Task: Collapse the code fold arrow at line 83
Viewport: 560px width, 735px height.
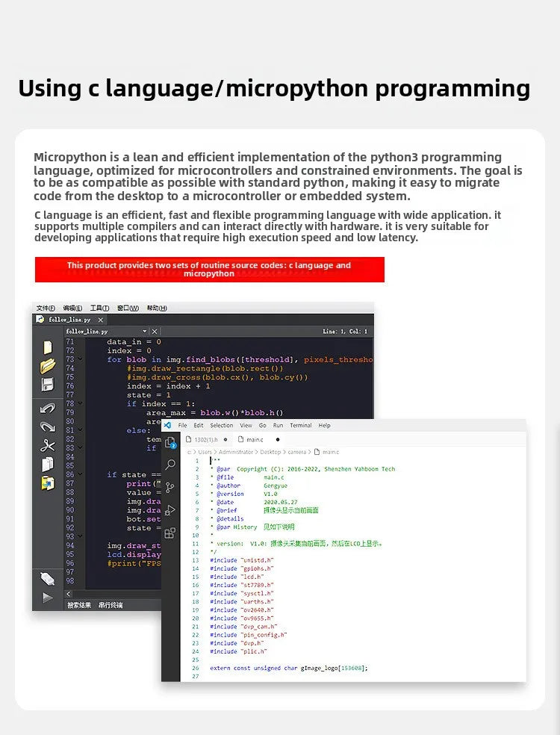Action: tap(80, 447)
